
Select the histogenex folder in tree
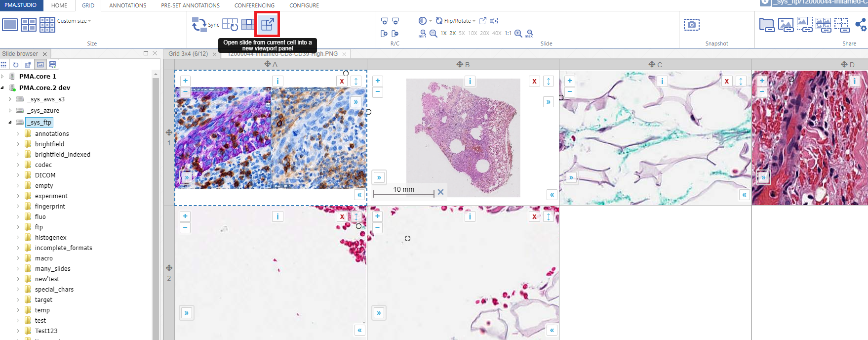[x=50, y=238]
